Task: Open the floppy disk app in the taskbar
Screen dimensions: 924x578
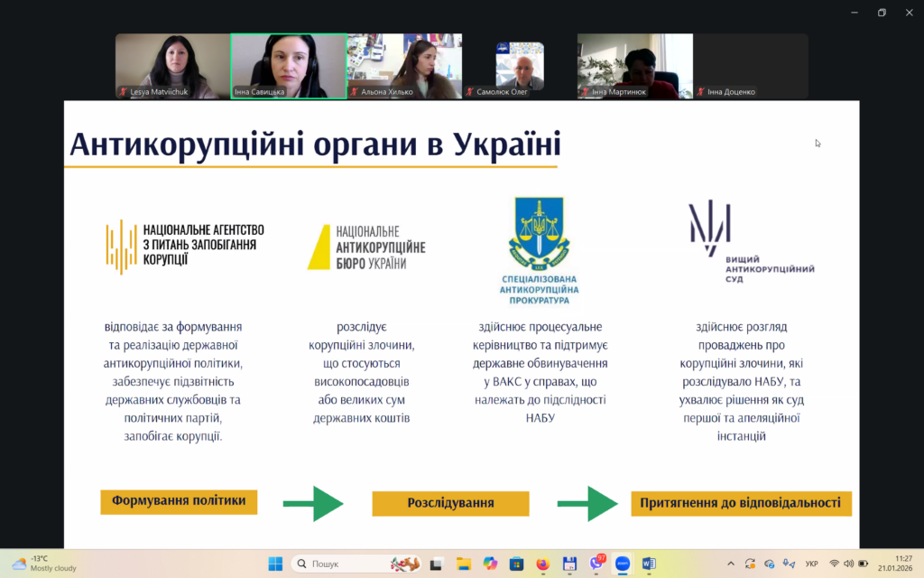Action: point(569,564)
